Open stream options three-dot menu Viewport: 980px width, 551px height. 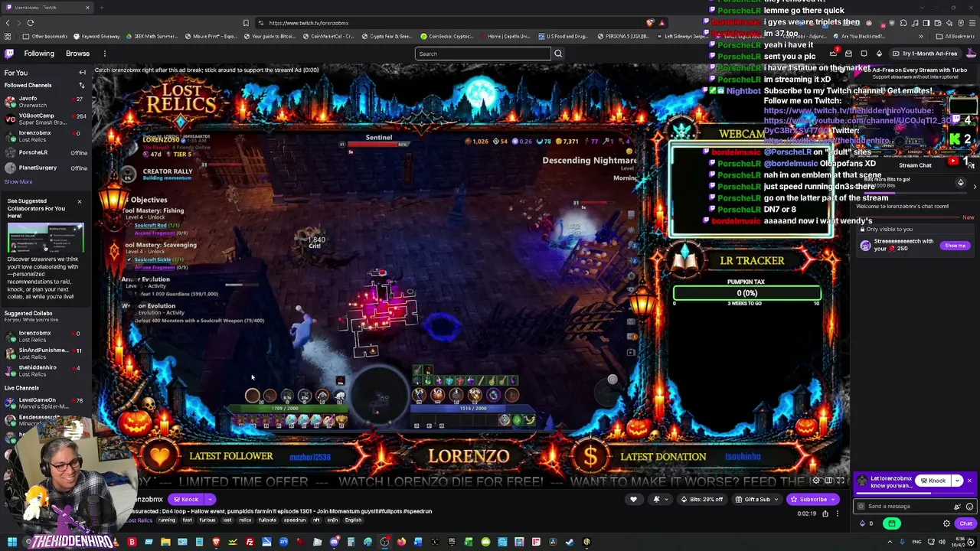837,514
